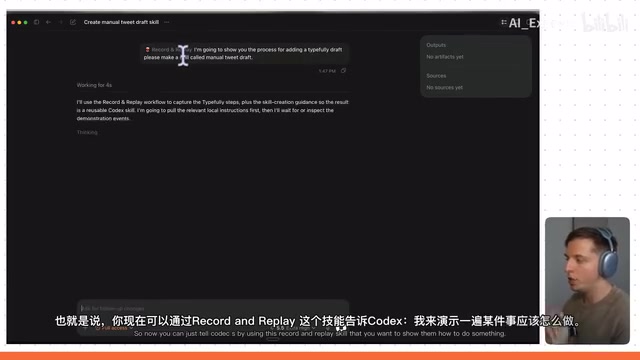
Task: Start a new chat via compose icon
Action: [73, 22]
